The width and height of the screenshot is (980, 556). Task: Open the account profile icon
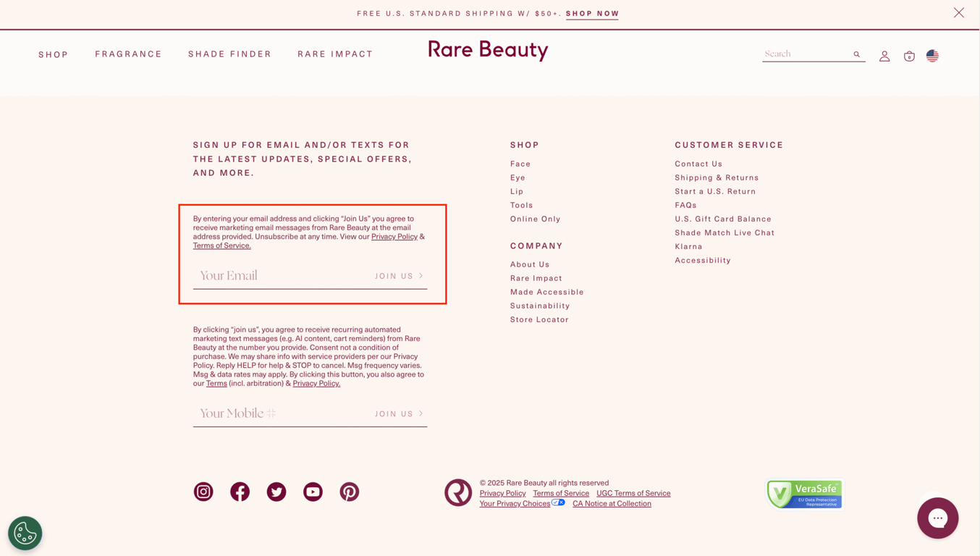tap(884, 55)
